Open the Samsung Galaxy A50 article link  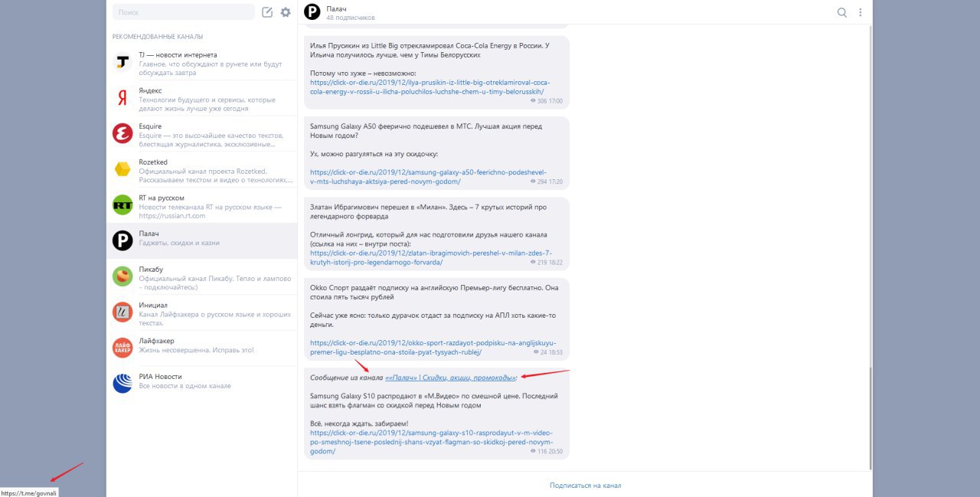[428, 177]
